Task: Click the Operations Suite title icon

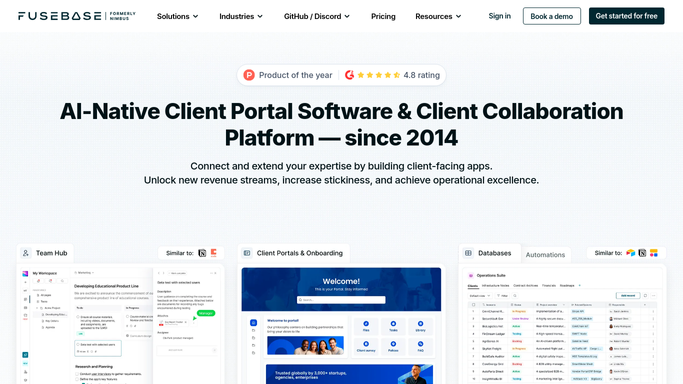Action: coord(470,275)
